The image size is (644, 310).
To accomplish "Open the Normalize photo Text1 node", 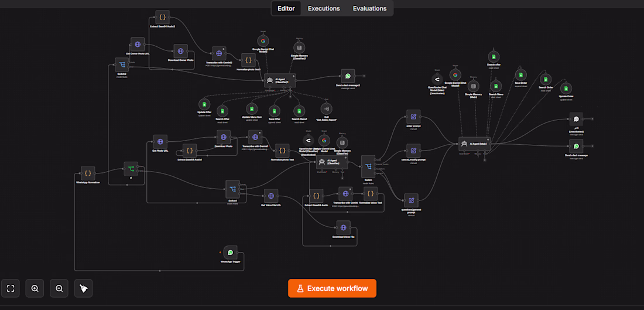I will pos(248,60).
